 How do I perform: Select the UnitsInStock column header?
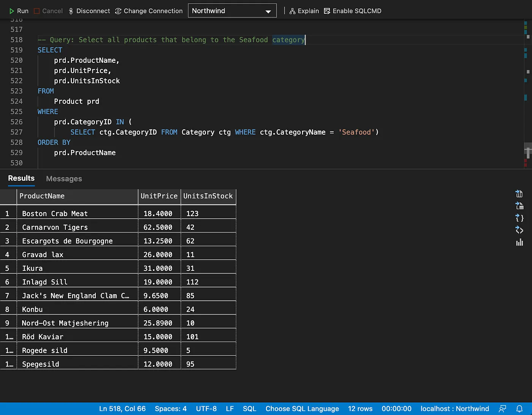click(x=208, y=196)
